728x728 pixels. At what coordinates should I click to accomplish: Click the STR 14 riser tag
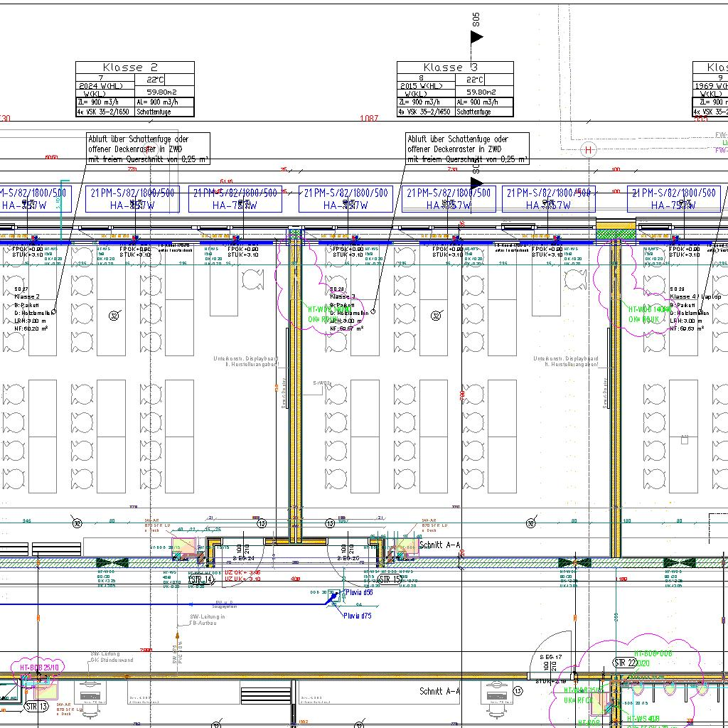pyautogui.click(x=201, y=579)
